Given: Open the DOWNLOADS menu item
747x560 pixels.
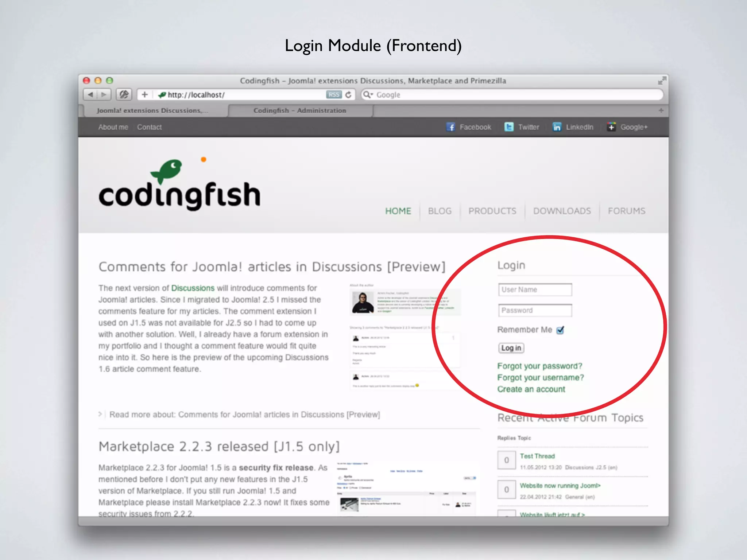Looking at the screenshot, I should click(x=562, y=211).
